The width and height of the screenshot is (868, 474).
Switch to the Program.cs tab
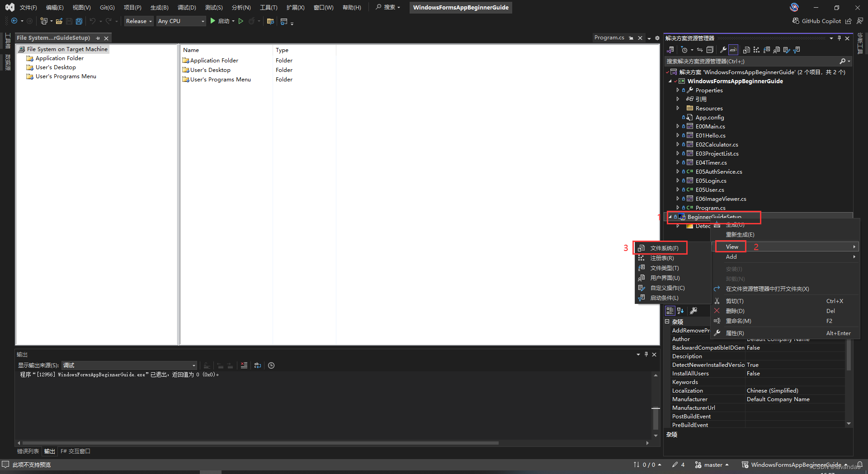point(609,38)
